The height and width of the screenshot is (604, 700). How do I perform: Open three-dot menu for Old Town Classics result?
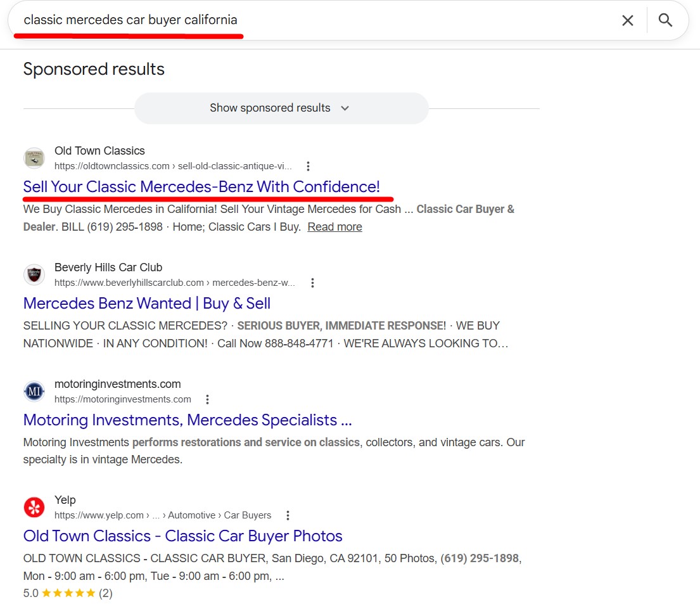point(308,167)
